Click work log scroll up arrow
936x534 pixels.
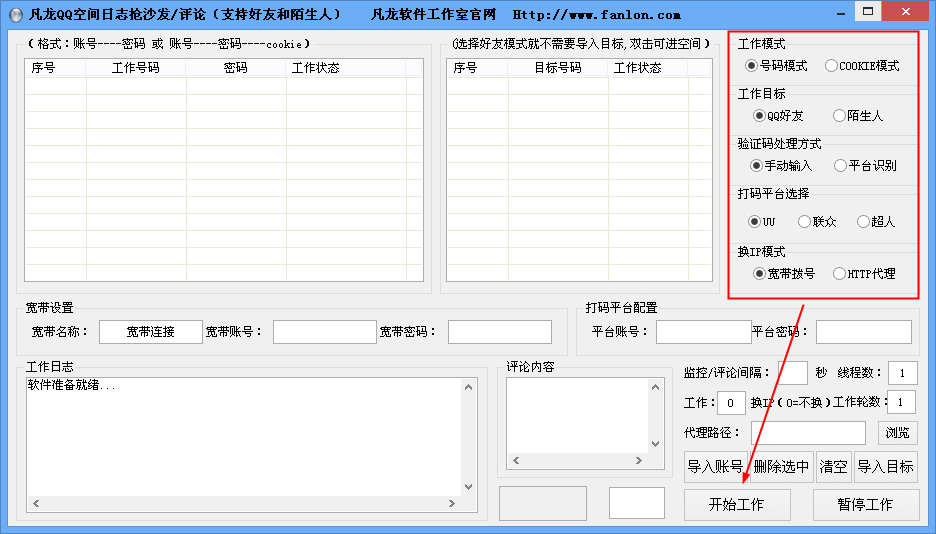coord(469,387)
